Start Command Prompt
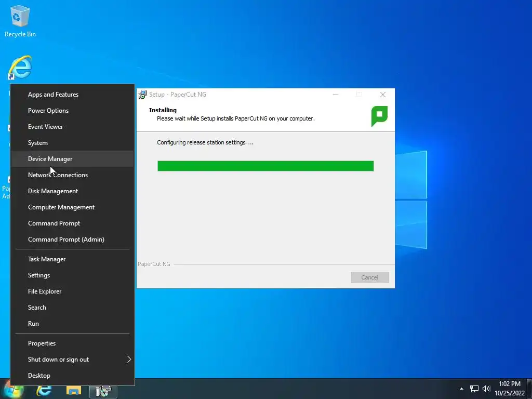The height and width of the screenshot is (399, 532). pos(73,223)
